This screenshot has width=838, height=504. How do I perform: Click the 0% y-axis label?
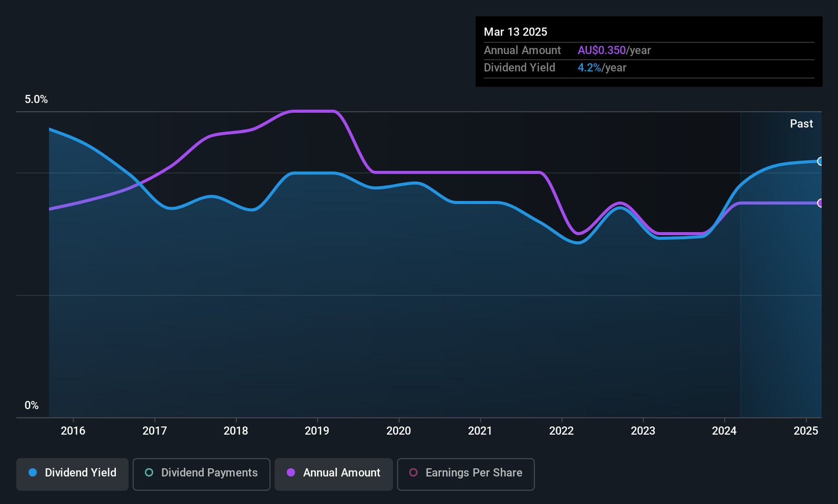[32, 406]
